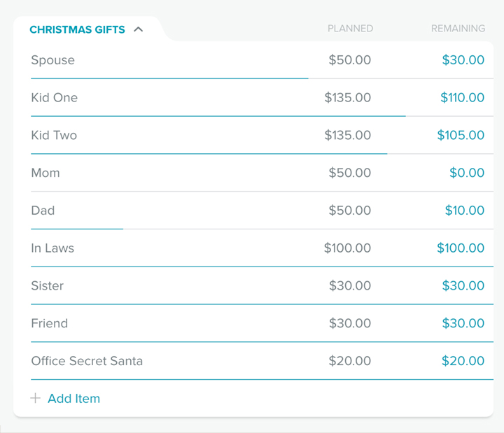504x433 pixels.
Task: Select Office Secret Santa item name
Action: point(87,361)
